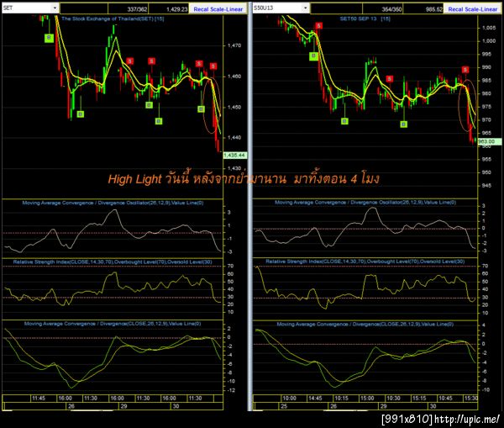Click Recal Scale-Linear on the SET chart
This screenshot has width=504, height=428.
tap(218, 9)
